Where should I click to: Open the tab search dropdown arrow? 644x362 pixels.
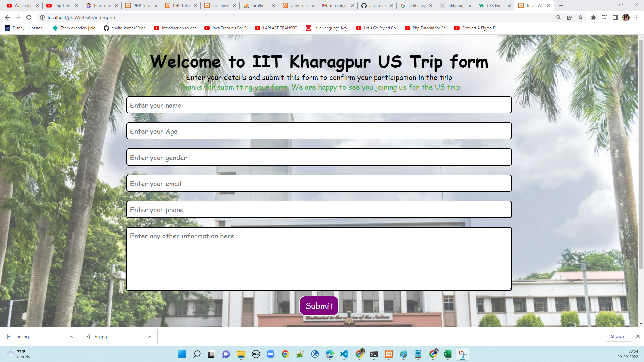[590, 5]
